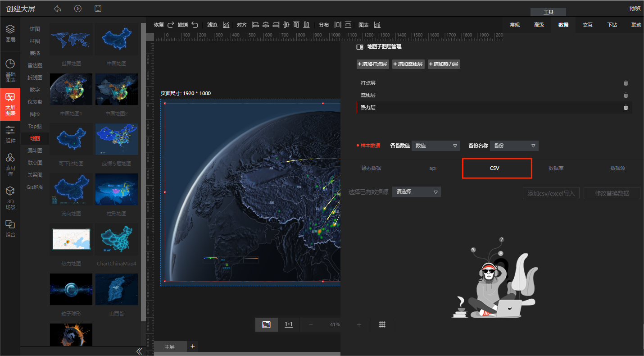
Task: Click the align left edges icon
Action: point(255,25)
